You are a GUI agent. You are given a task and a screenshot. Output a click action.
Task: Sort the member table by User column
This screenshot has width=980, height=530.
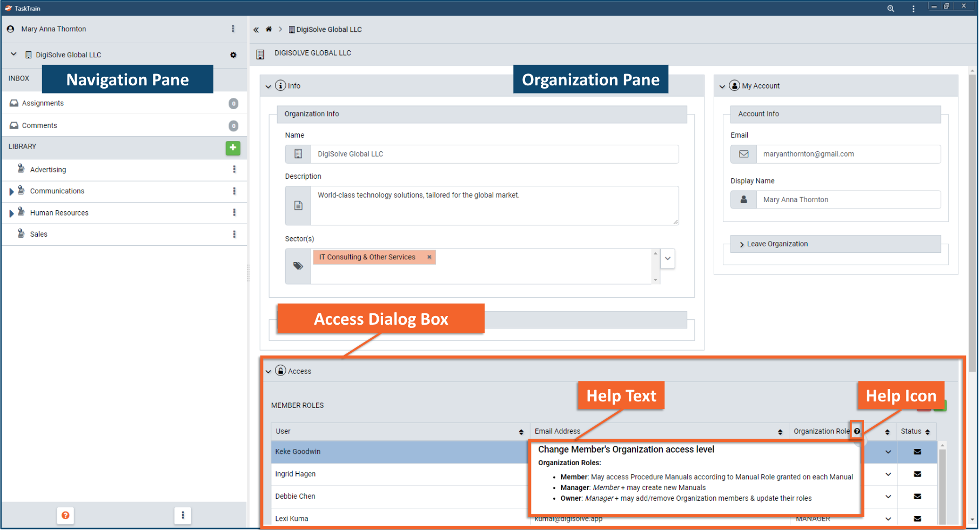(x=521, y=432)
